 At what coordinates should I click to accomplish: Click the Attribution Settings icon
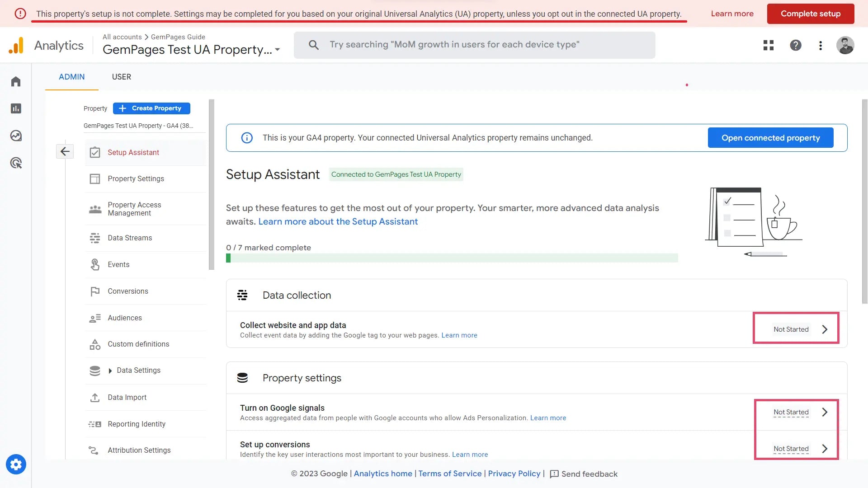[94, 450]
